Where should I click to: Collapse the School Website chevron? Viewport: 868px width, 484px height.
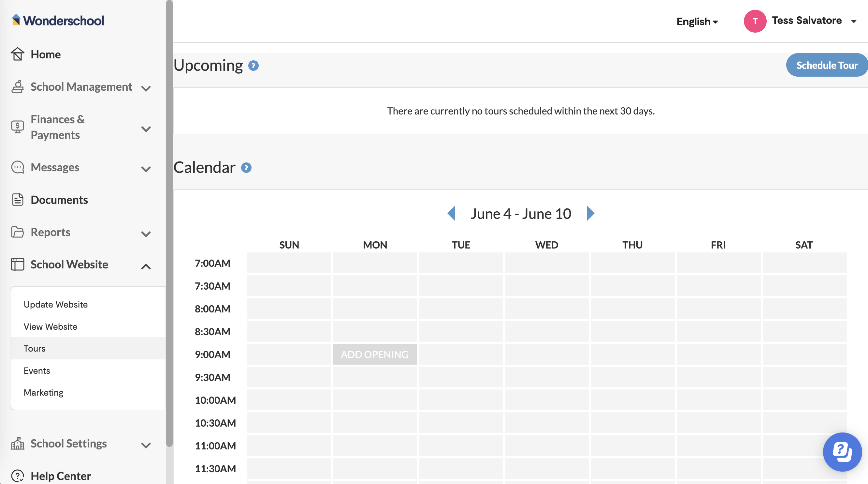coord(146,266)
